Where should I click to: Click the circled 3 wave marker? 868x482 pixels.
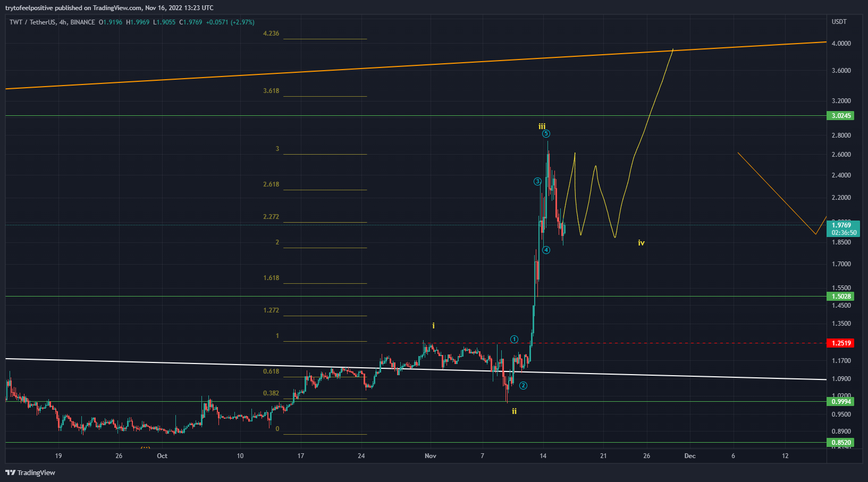tap(537, 182)
